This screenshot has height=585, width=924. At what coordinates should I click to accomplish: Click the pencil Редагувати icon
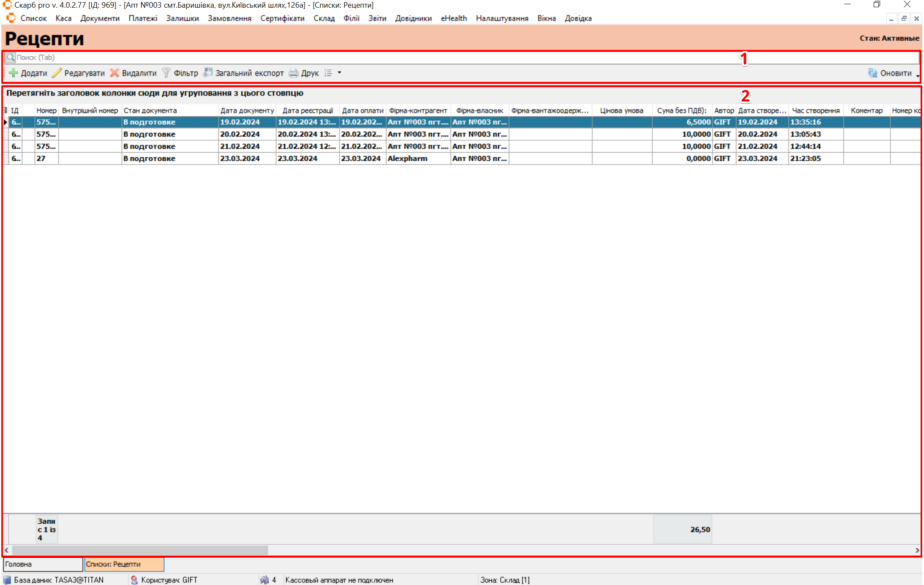(x=57, y=73)
